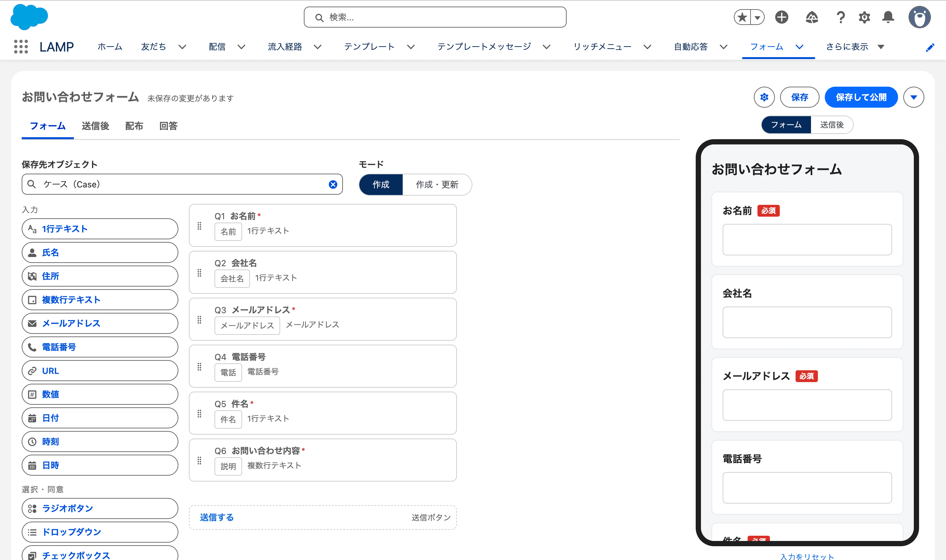The width and height of the screenshot is (946, 560).
Task: Click the drag handle of Q3 メールアドレス
Action: click(199, 320)
